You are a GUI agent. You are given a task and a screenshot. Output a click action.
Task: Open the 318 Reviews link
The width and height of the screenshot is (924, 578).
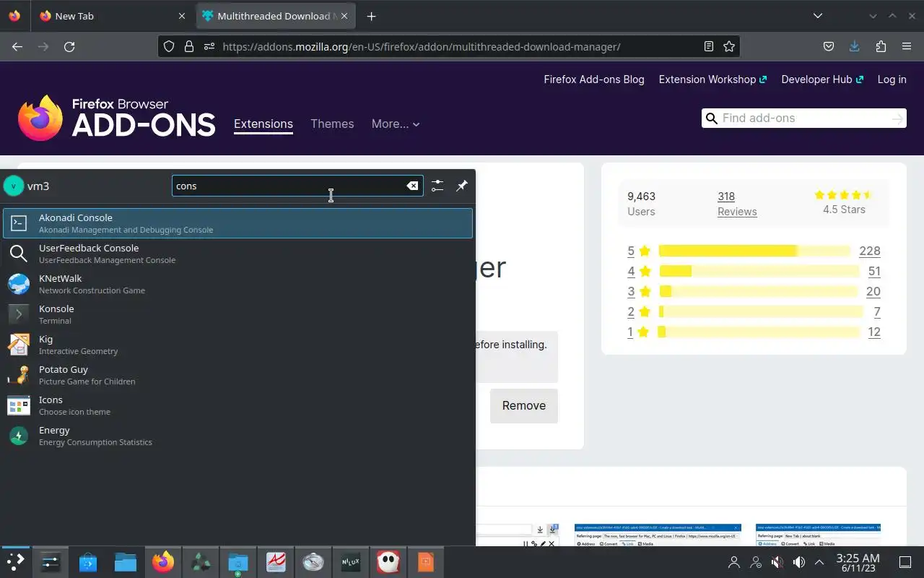(x=737, y=204)
